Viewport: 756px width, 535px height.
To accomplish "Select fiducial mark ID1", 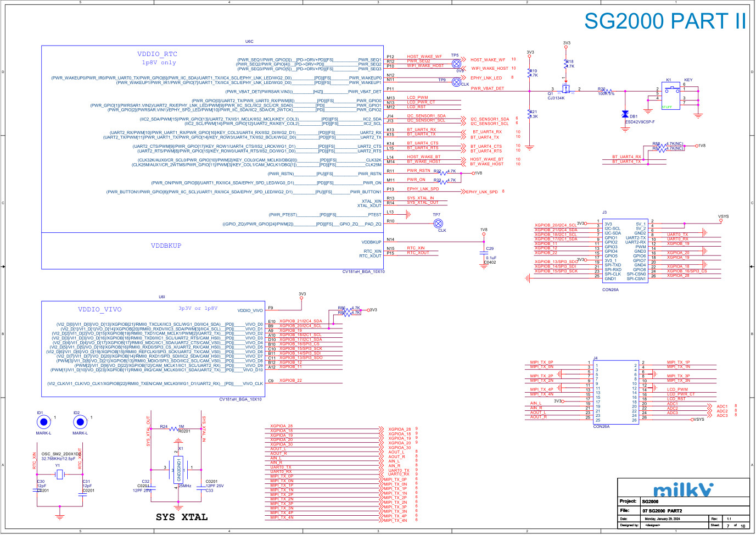I will [x=43, y=422].
